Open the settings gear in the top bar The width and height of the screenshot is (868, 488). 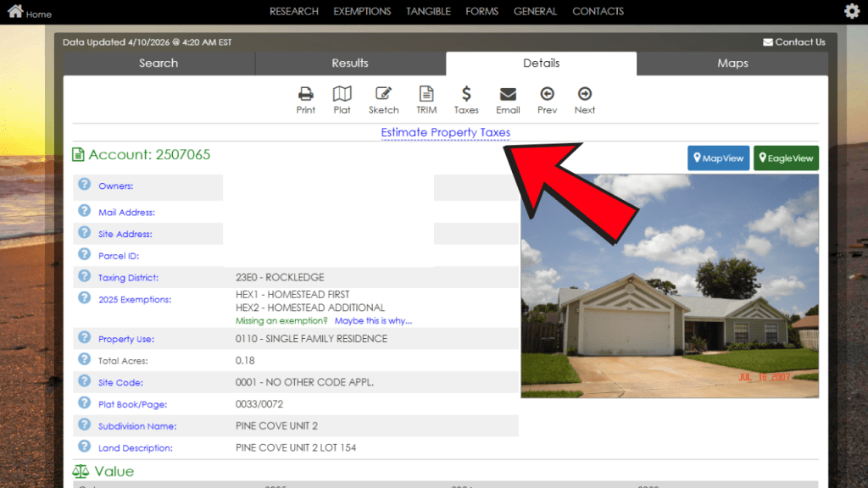coord(851,11)
